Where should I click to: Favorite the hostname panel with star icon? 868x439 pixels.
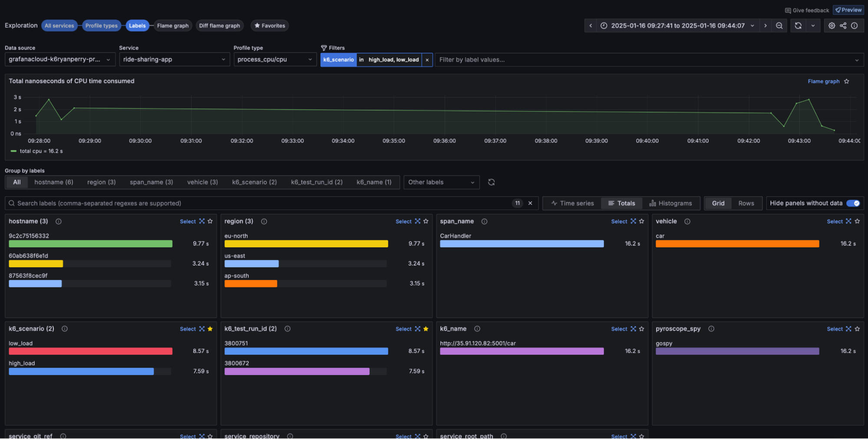[210, 221]
